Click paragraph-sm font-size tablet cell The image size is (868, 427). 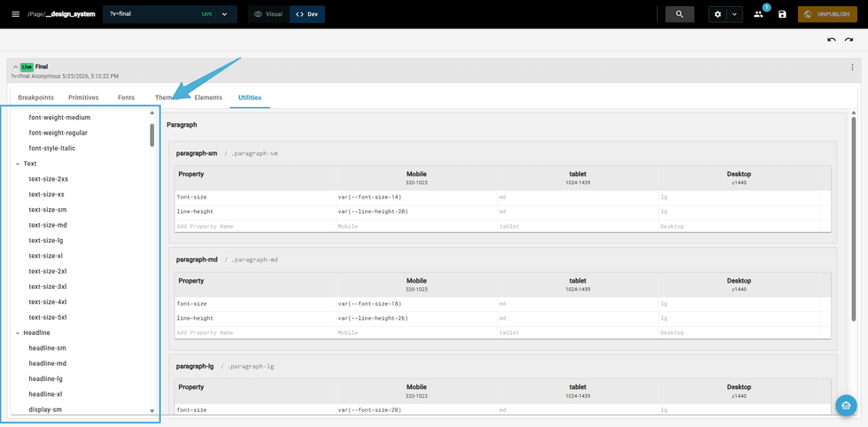click(x=577, y=198)
